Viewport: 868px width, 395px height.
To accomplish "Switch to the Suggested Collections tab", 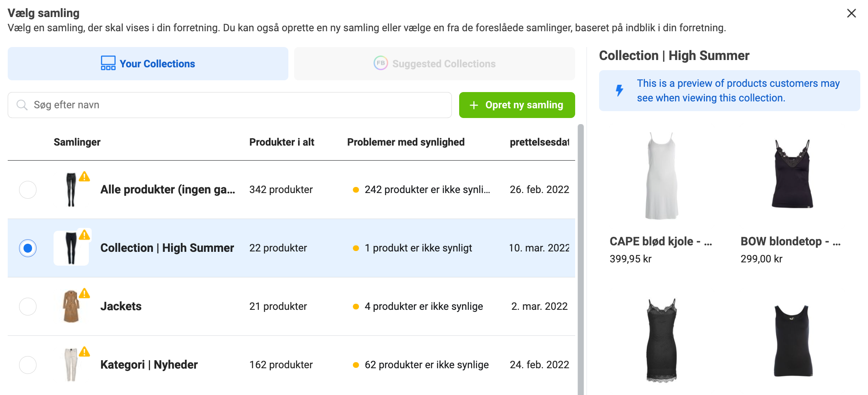I will coord(434,64).
